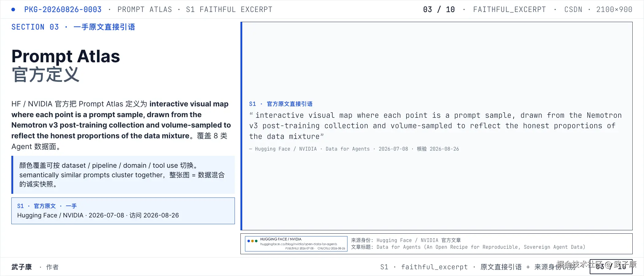Click the package ID PKG-20260826-0003

pos(63,10)
